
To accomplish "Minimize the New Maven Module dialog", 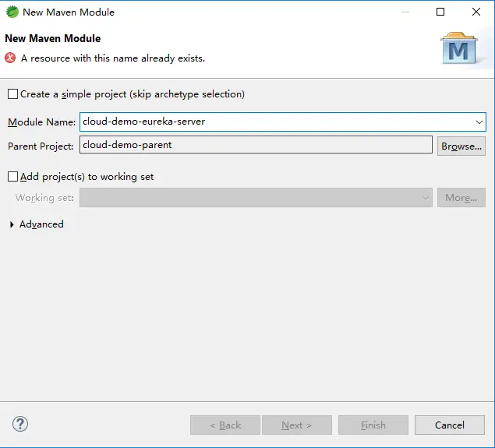I will click(x=405, y=12).
